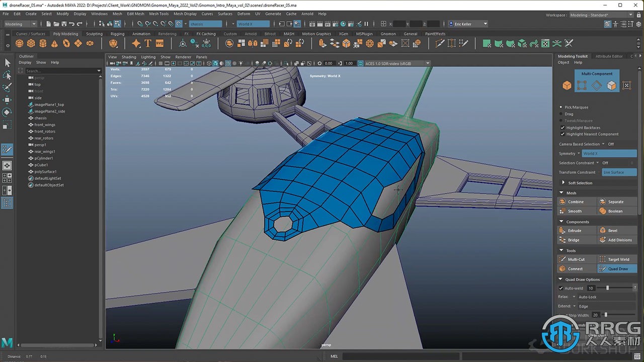Viewport: 644px width, 362px height.
Task: Click the Type text 'T' shelf icon
Action: coord(148,43)
